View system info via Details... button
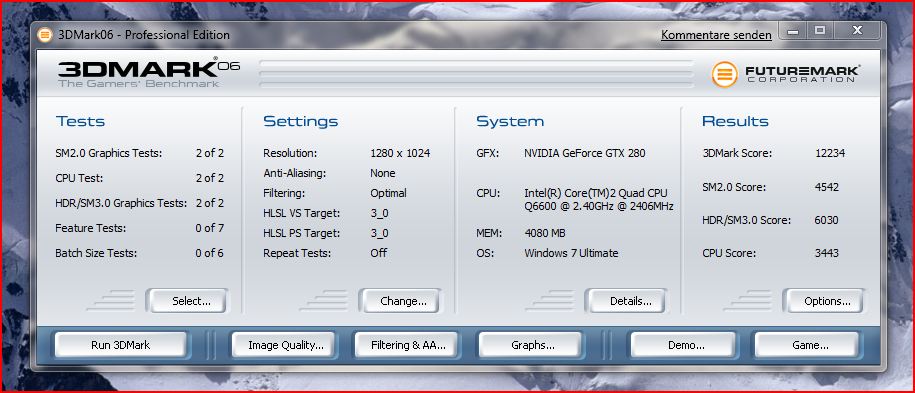This screenshot has height=393, width=915. coord(626,301)
